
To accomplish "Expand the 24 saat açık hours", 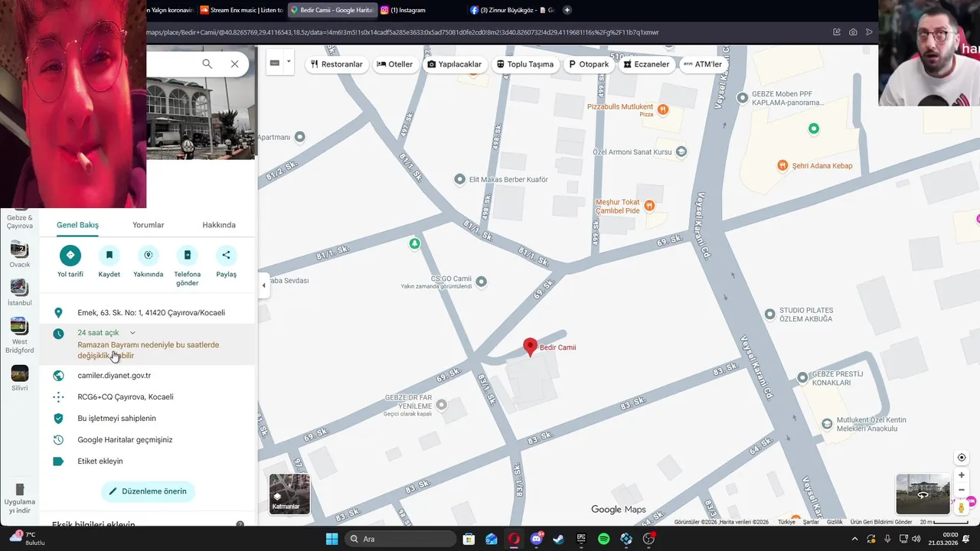I will pyautogui.click(x=132, y=333).
